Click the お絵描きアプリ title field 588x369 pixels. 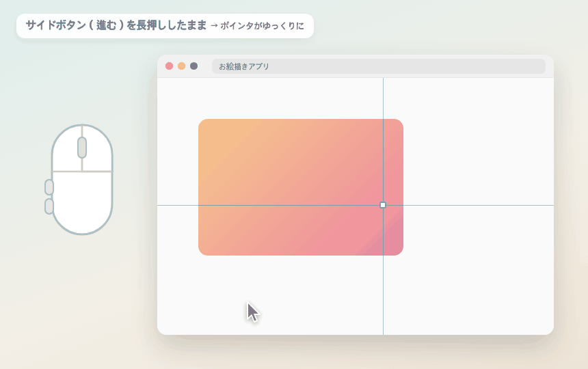click(378, 66)
